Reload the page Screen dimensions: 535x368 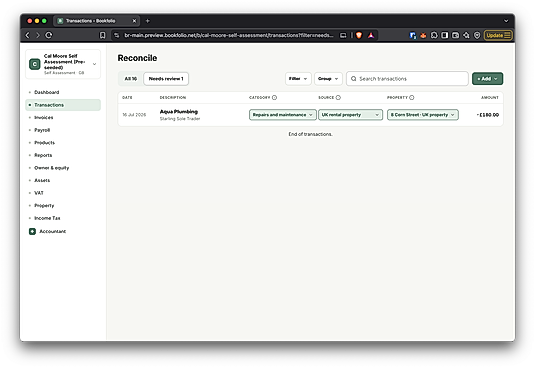click(x=49, y=35)
